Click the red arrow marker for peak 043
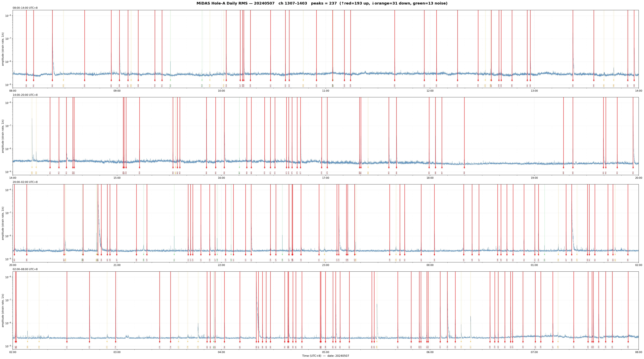644x359 pixels. [x=573, y=80]
